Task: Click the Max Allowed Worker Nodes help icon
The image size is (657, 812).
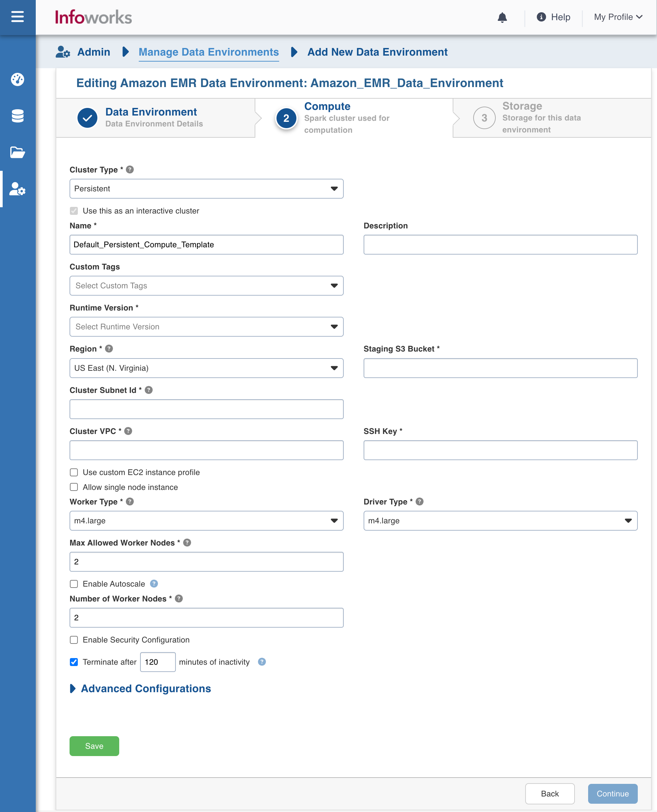Action: click(x=187, y=543)
